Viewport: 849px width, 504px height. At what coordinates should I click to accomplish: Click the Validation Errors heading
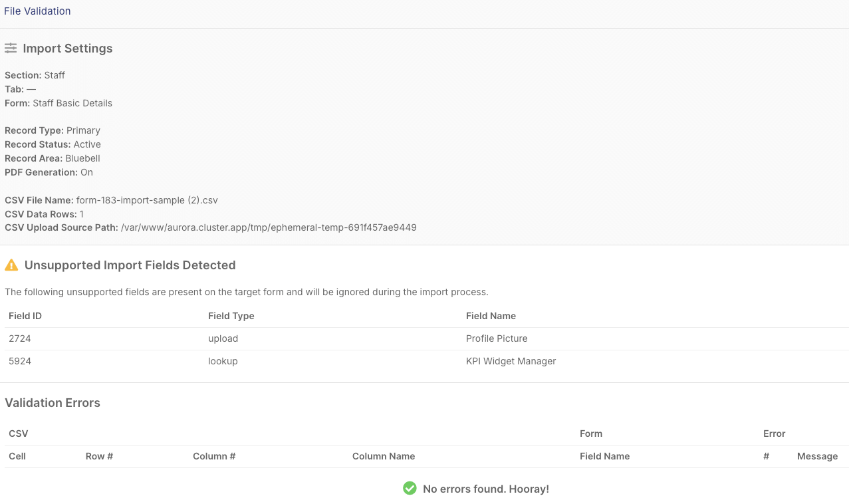point(53,403)
